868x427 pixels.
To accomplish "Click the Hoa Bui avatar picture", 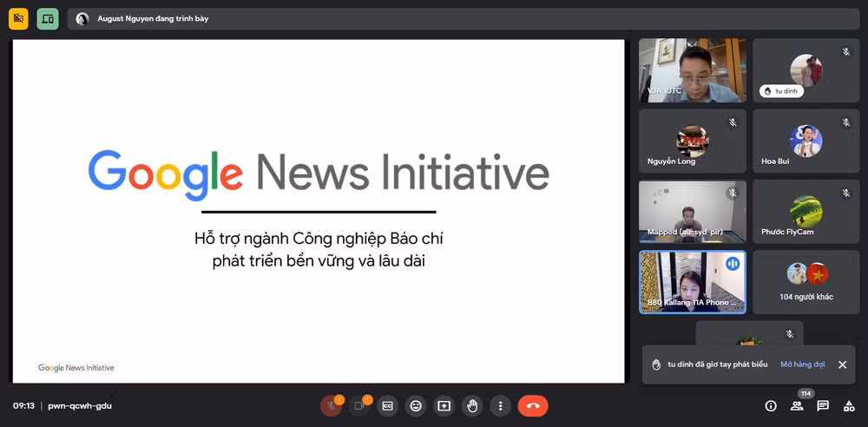I will [x=806, y=141].
